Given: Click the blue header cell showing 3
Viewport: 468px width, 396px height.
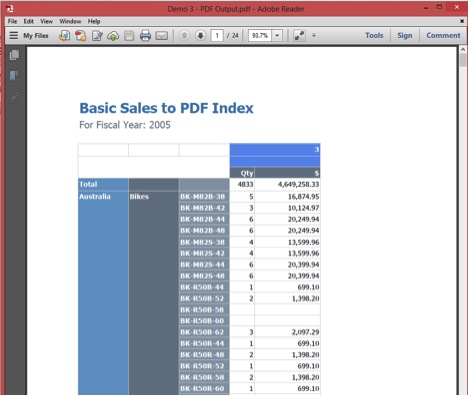Looking at the screenshot, I should click(275, 150).
